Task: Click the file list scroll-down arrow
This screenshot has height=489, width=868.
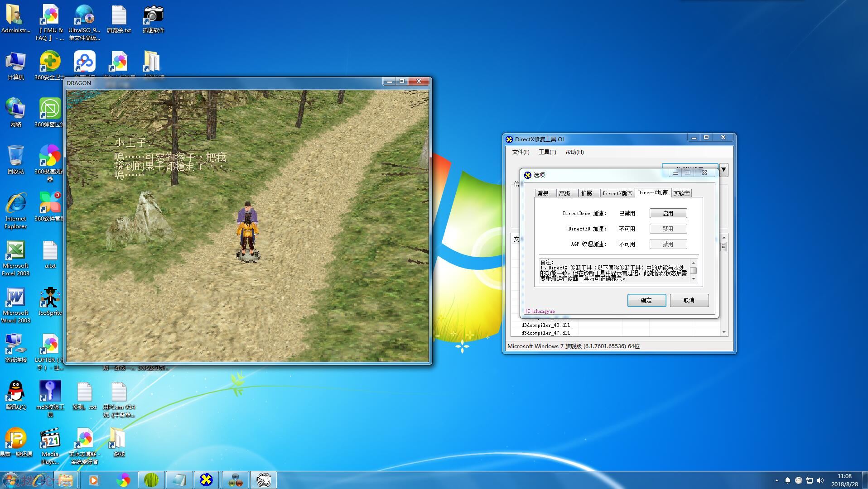Action: 724,332
